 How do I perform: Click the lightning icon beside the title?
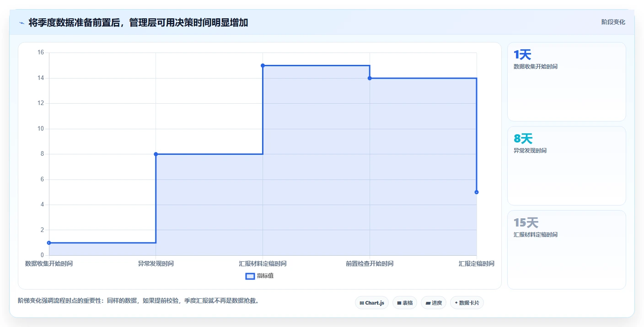point(21,23)
